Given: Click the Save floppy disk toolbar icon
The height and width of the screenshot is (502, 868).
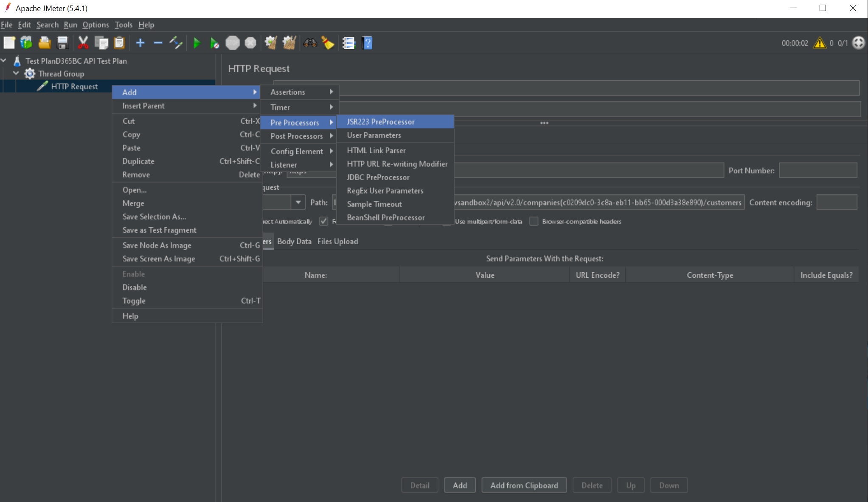Looking at the screenshot, I should coord(63,43).
